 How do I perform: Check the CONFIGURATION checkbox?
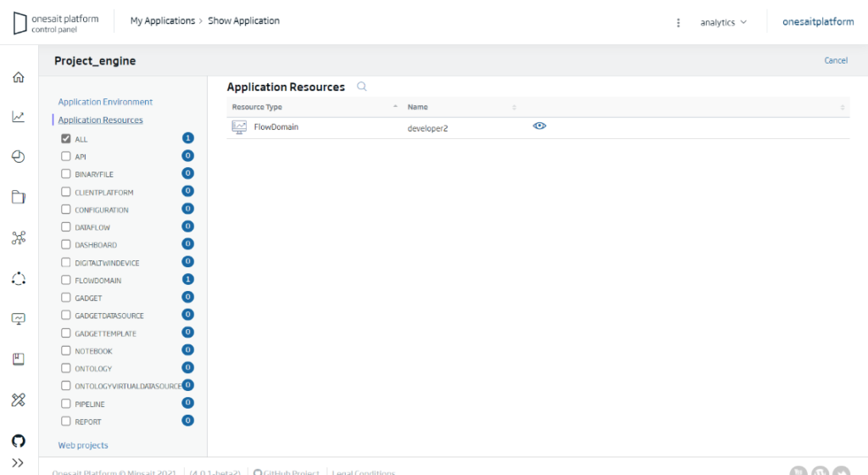point(66,210)
